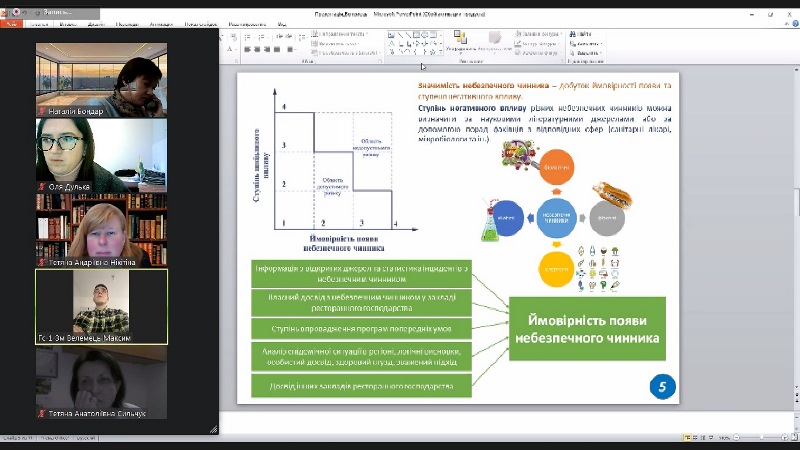Image resolution: width=800 pixels, height=450 pixels.
Task: Open the Text Direction dropdown
Action: click(x=339, y=34)
